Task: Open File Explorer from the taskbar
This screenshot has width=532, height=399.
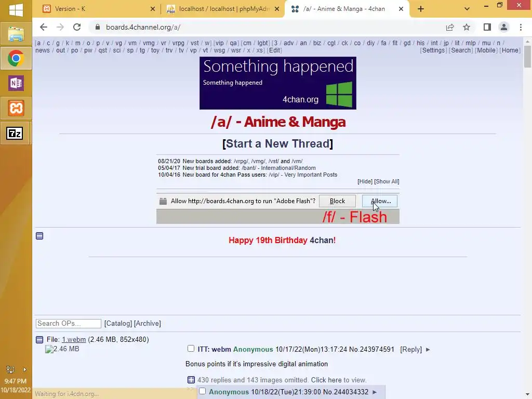Action: (16, 34)
